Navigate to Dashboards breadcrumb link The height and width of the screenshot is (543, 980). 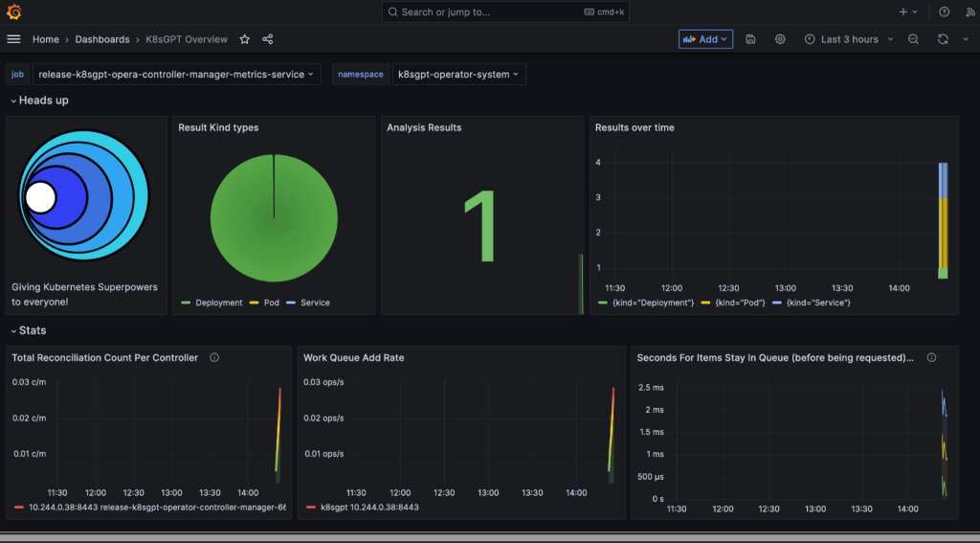pyautogui.click(x=102, y=39)
